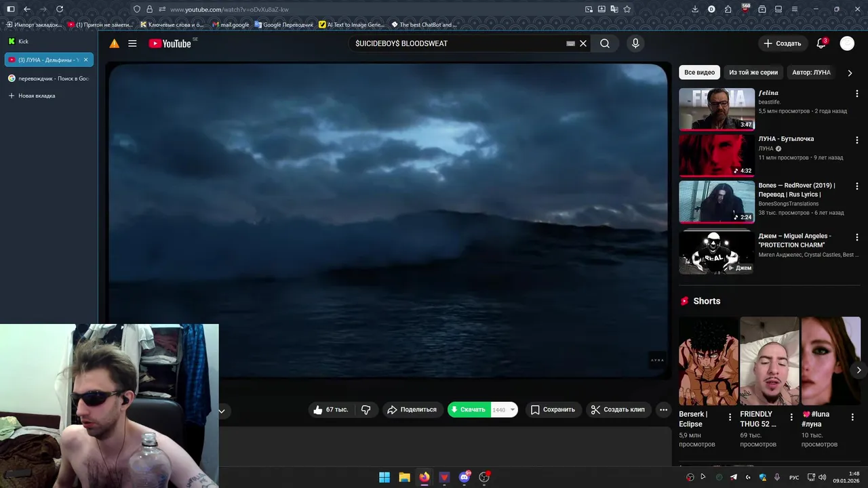Open YouTube notifications bell
The width and height of the screenshot is (868, 488).
coord(821,43)
